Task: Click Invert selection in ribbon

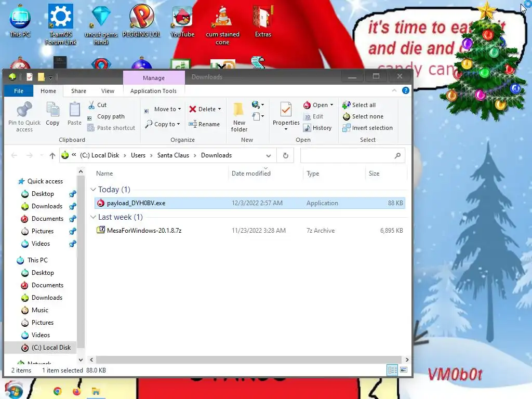Action: click(367, 128)
